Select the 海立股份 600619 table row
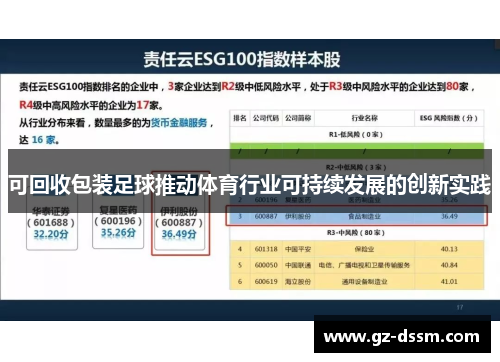This screenshot has height=362, width=500. point(357,282)
